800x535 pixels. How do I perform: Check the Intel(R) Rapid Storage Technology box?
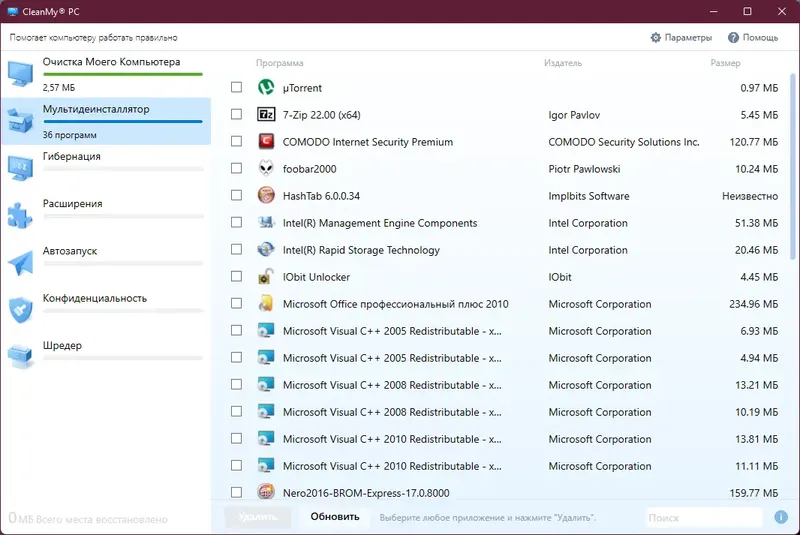pos(237,250)
